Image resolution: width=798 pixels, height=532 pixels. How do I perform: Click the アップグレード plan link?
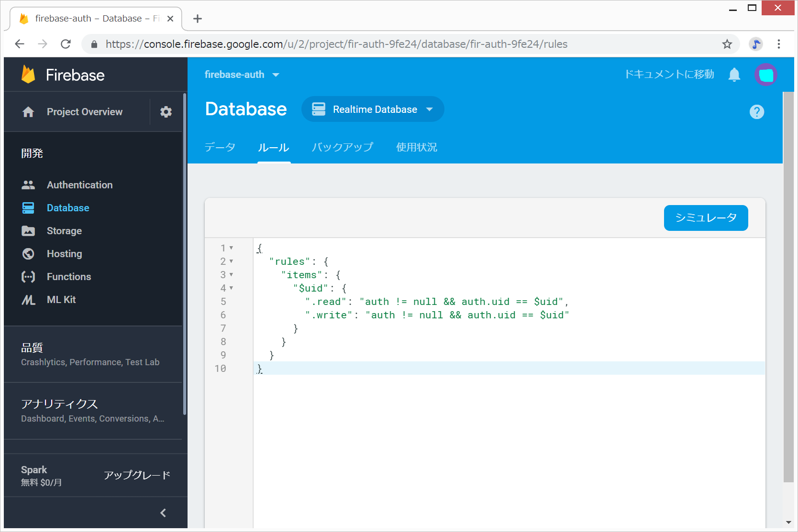137,475
